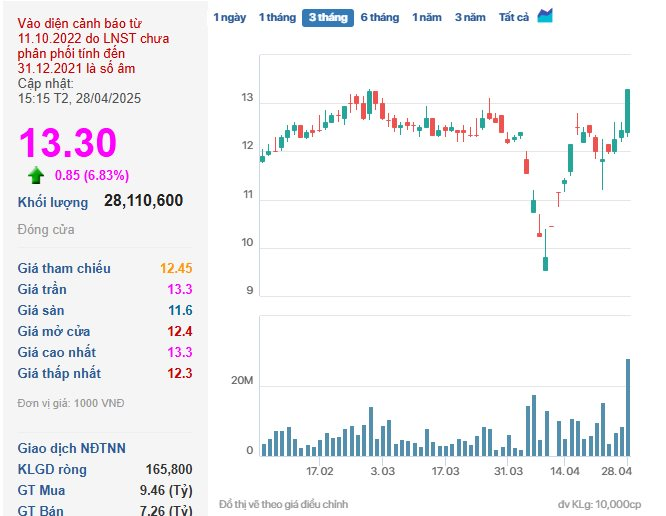Switch chart to 6 tháng
The height and width of the screenshot is (516, 666).
[x=380, y=17]
